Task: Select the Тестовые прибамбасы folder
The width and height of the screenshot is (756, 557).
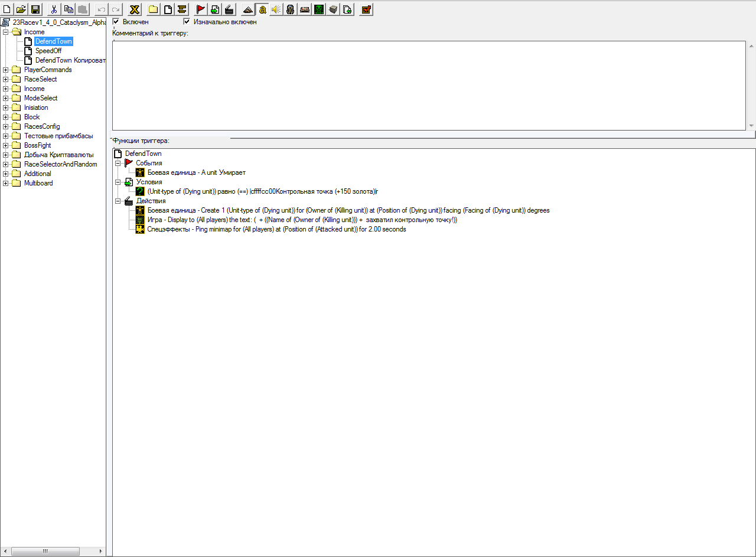Action: [58, 136]
